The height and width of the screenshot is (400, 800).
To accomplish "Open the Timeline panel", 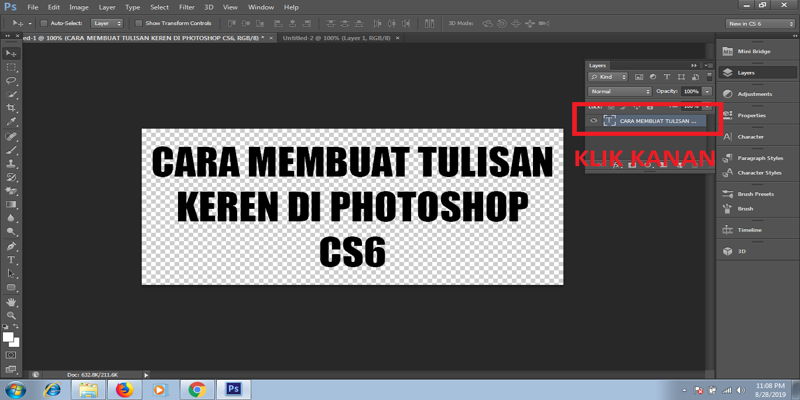I will (x=749, y=231).
